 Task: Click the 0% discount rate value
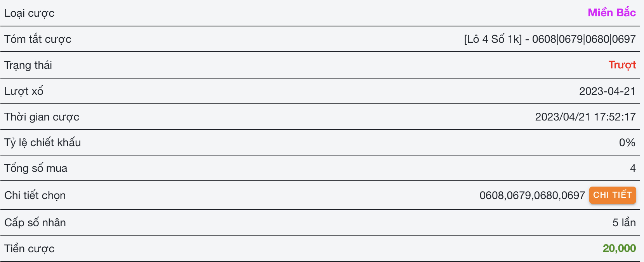coord(627,143)
